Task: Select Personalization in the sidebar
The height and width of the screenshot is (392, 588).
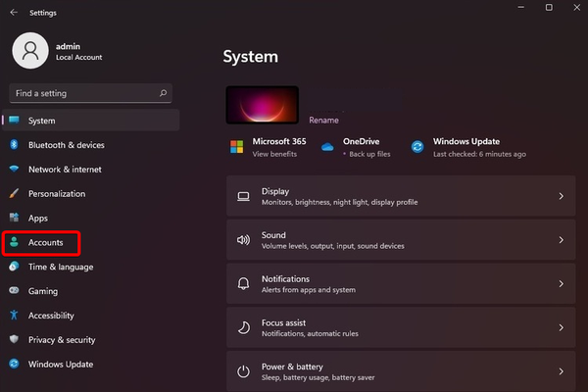Action: (x=57, y=194)
